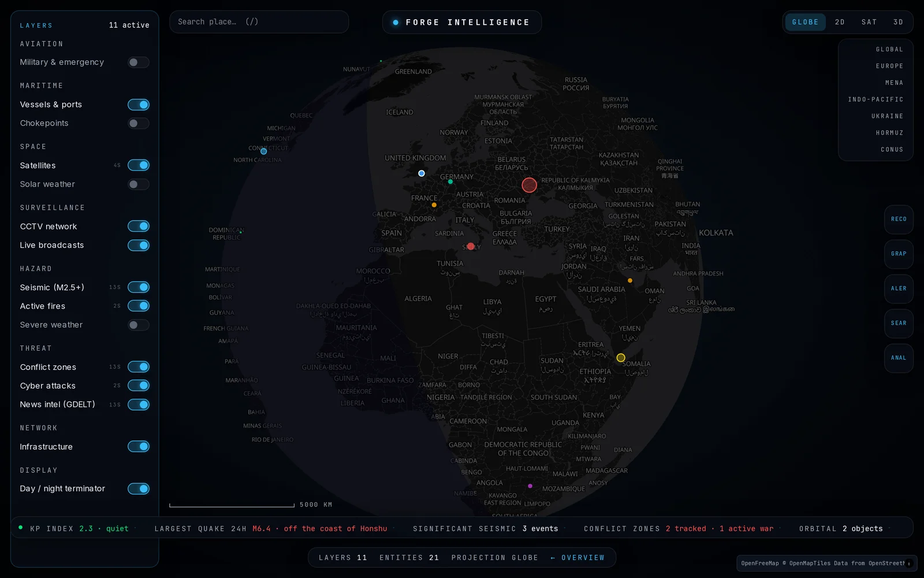Viewport: 924px width, 578px height.
Task: Turn off the CCTV network toggle
Action: click(139, 226)
